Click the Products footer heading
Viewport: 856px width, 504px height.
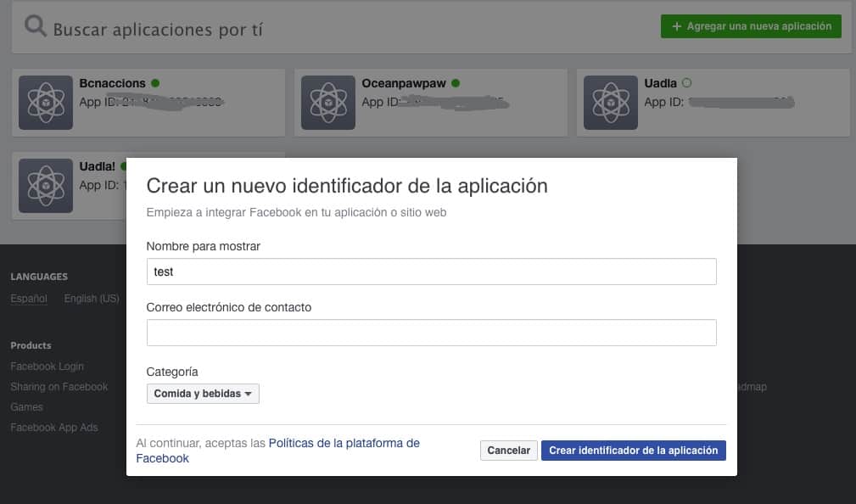click(x=31, y=345)
